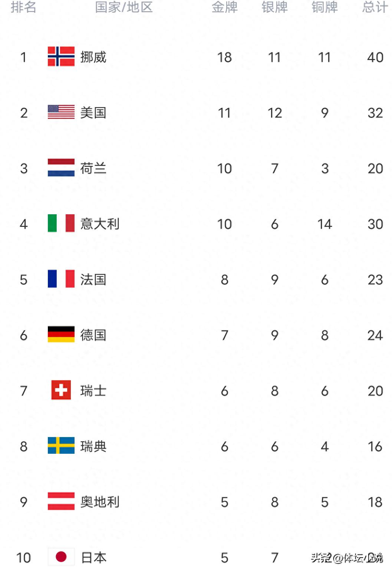The height and width of the screenshot is (572, 392).
Task: Open the 意大利 country name link
Action: 100,224
